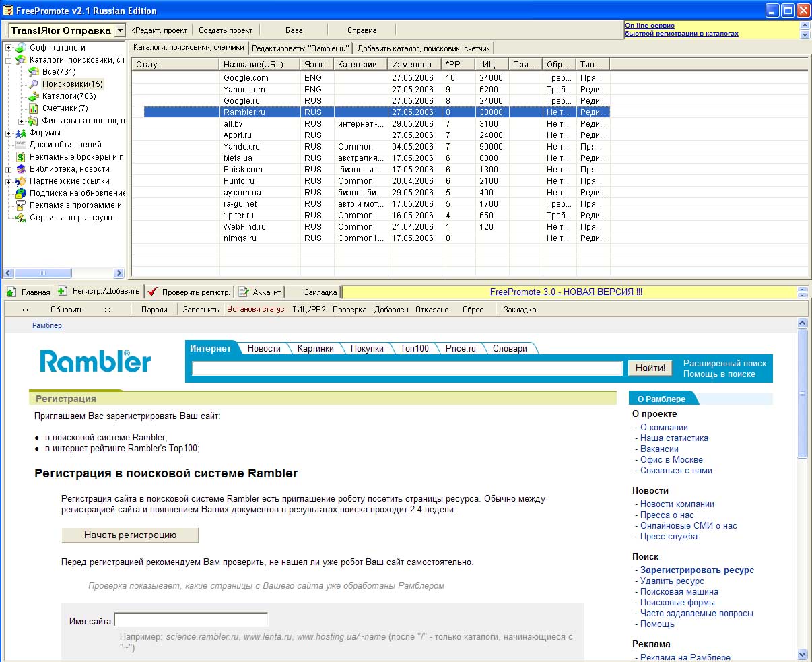
Task: Click the Начать регистрацию button
Action: [130, 535]
